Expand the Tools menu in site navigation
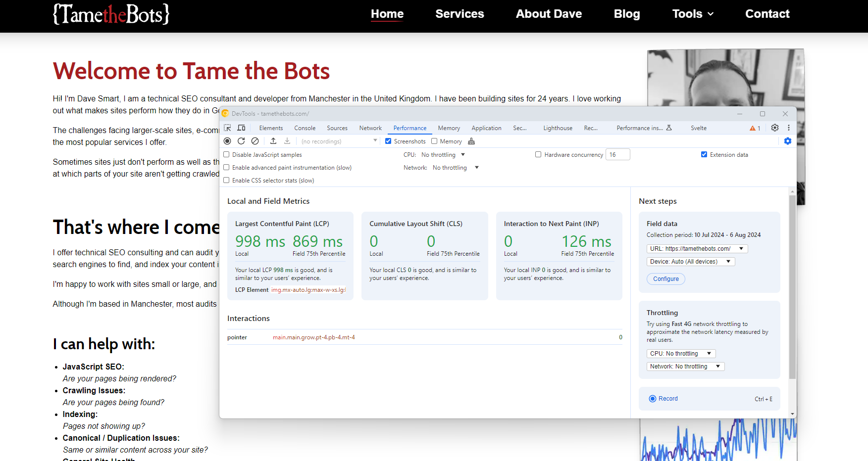Image resolution: width=868 pixels, height=461 pixels. tap(693, 14)
